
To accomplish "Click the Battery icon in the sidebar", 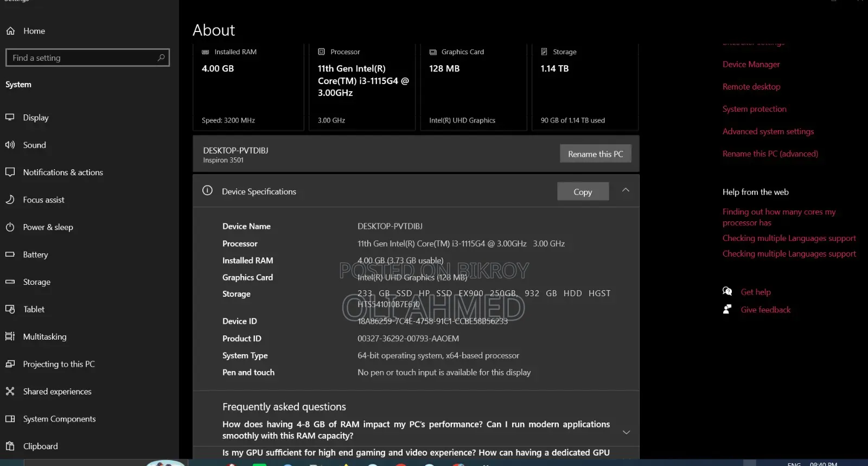I will 10,254.
